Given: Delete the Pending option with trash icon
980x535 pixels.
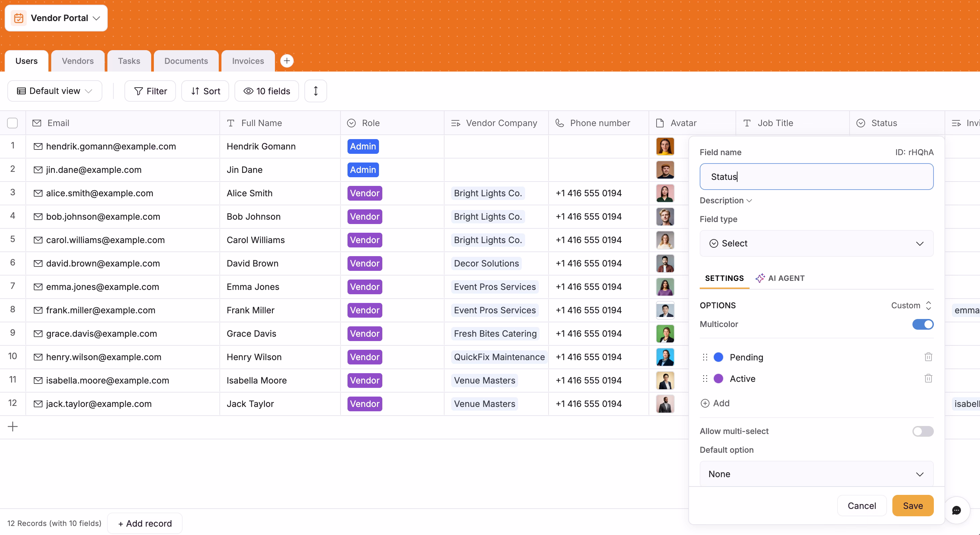Looking at the screenshot, I should tap(928, 357).
